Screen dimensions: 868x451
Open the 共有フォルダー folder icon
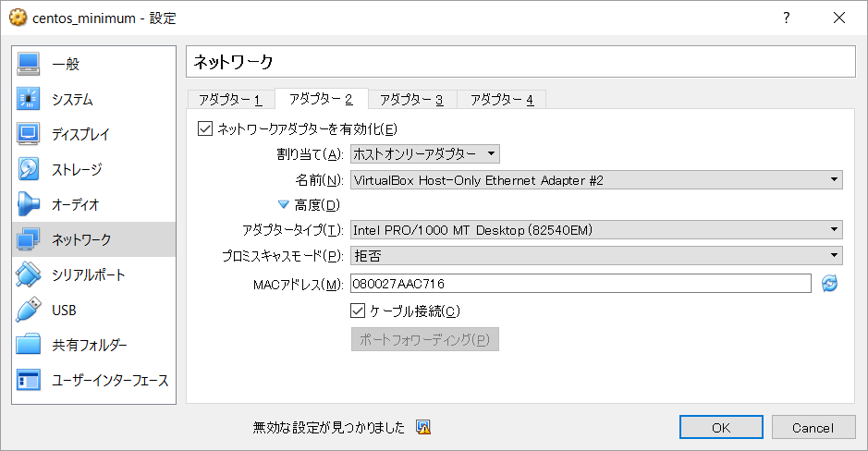click(28, 345)
